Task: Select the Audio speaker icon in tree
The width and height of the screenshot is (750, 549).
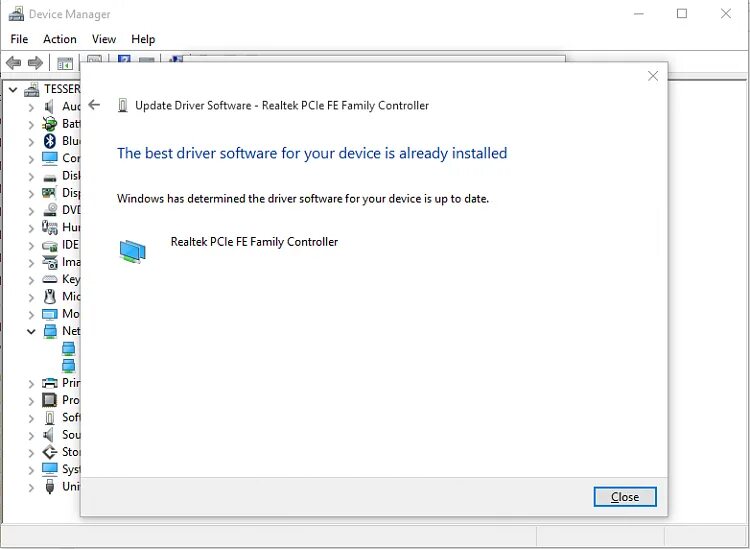Action: tap(49, 106)
